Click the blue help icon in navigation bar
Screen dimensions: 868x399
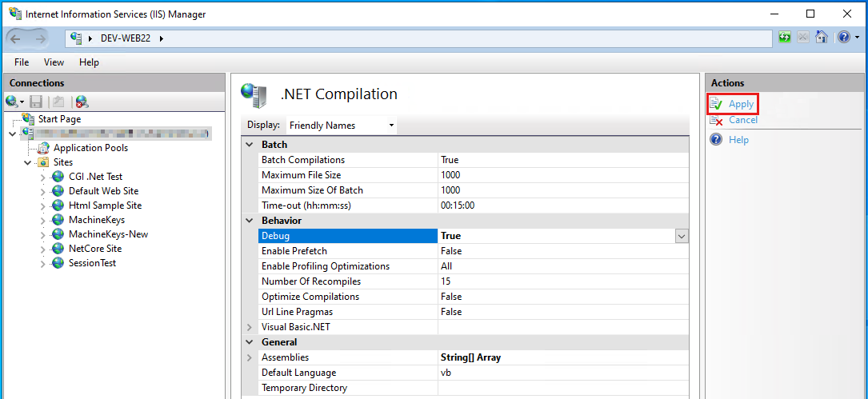pyautogui.click(x=842, y=38)
